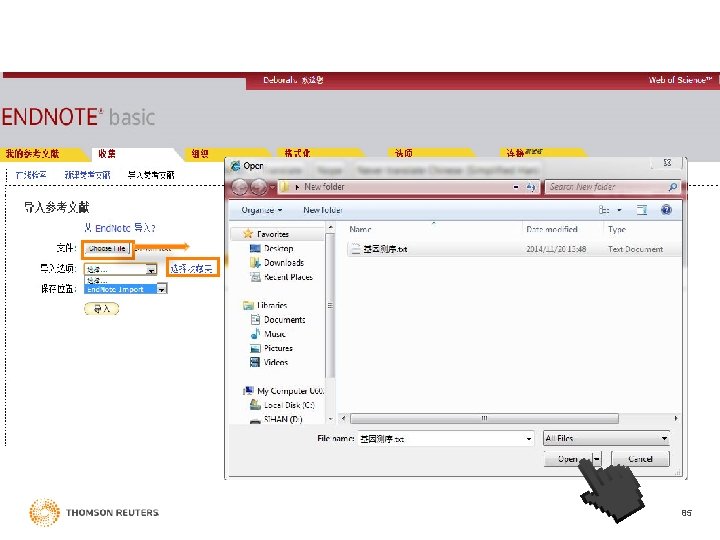Open the Help question-mark icon
The height and width of the screenshot is (540, 720).
coord(666,210)
